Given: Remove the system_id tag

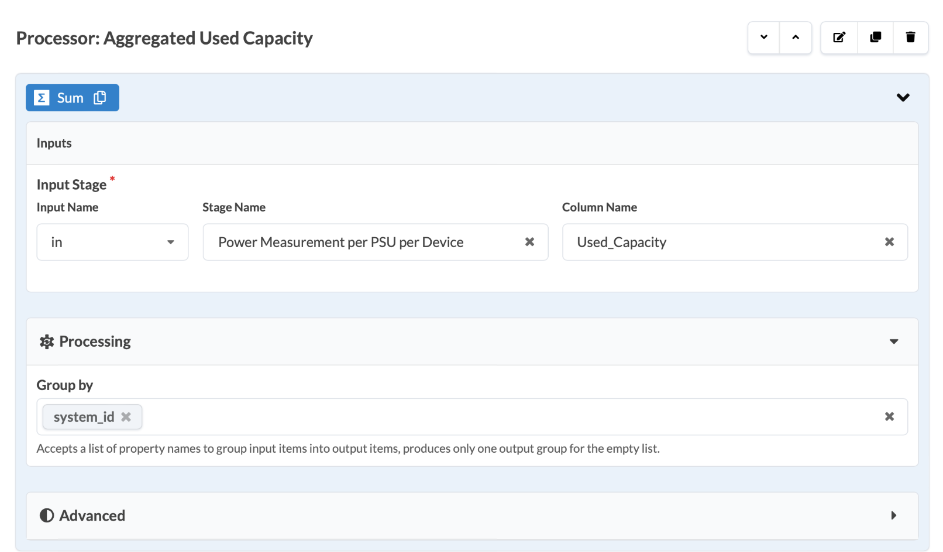Looking at the screenshot, I should pos(126,417).
